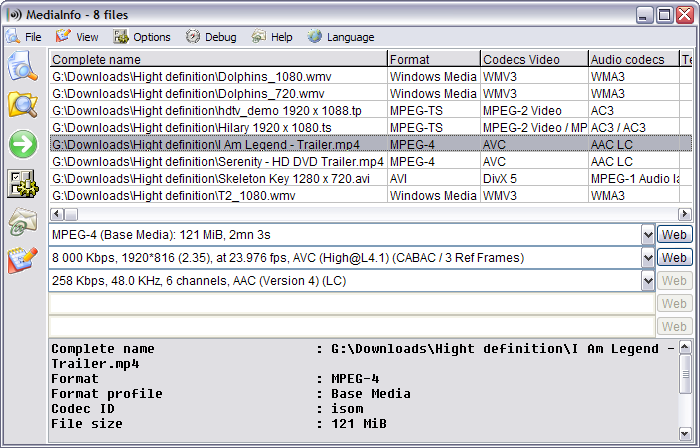This screenshot has height=448, width=700.
Task: Select the Dolphins_720.wmv file row
Action: (x=371, y=94)
